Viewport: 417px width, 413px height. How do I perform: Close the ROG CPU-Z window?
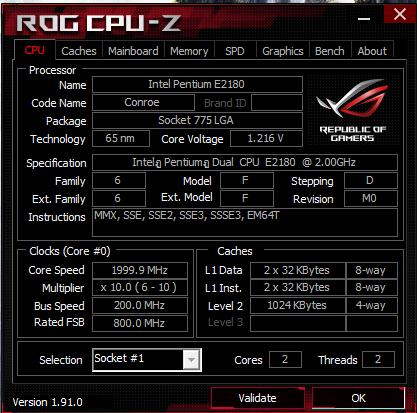[400, 15]
